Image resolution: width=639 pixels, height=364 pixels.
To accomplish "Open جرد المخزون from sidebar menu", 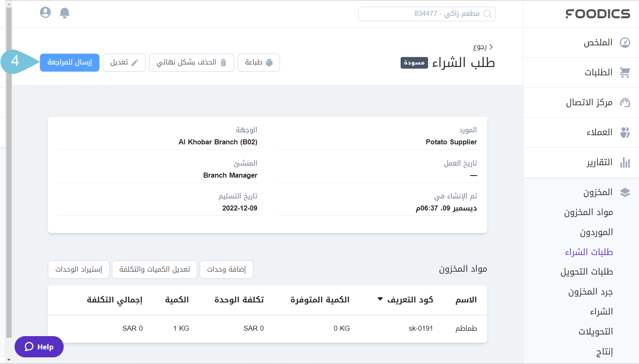I will [588, 291].
